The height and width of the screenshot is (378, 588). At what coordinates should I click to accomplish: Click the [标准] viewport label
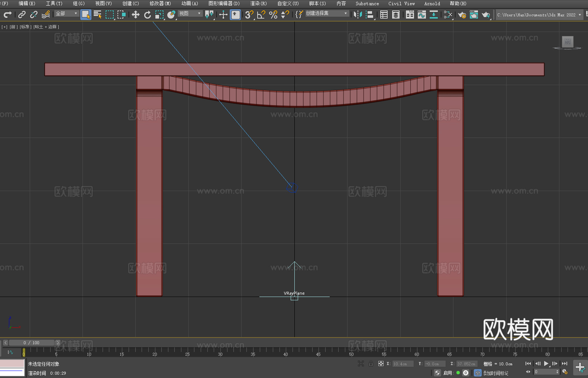tap(26, 27)
